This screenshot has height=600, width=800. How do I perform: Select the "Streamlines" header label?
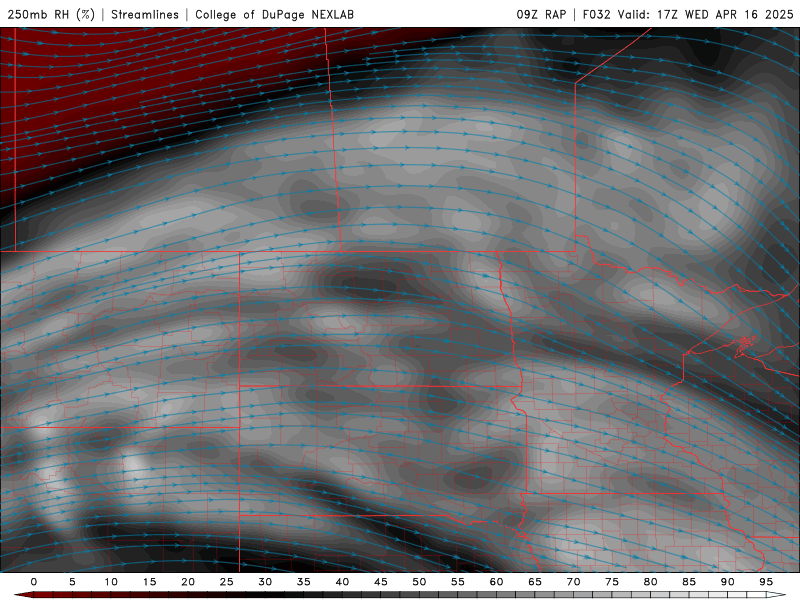145,14
